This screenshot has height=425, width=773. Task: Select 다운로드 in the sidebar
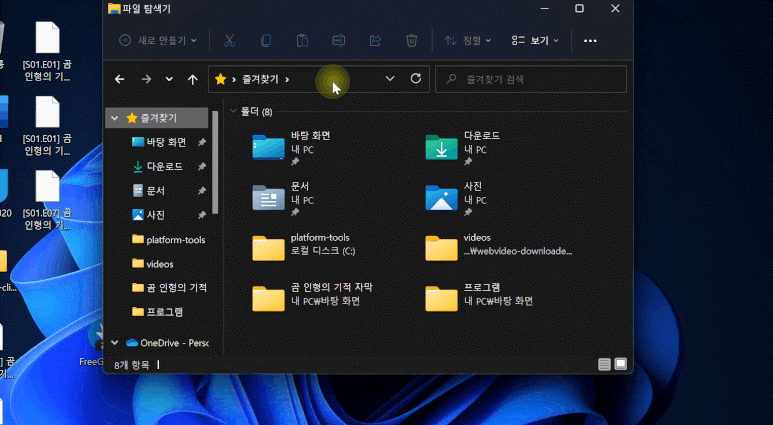[x=165, y=167]
